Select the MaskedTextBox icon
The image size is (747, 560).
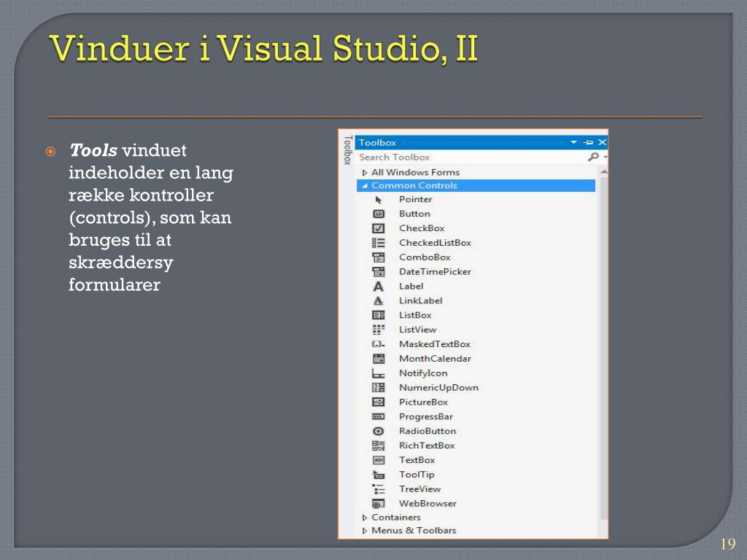coord(379,344)
